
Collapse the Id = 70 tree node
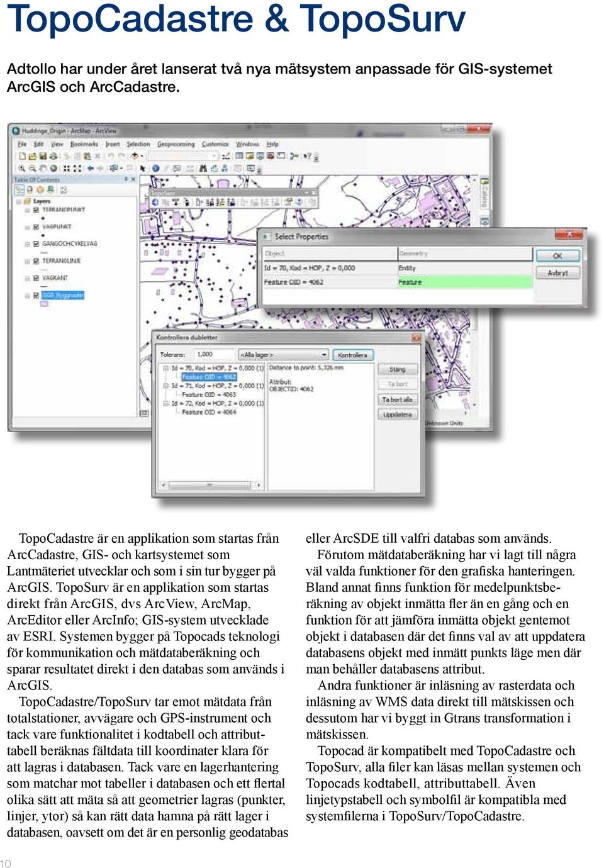[x=165, y=368]
